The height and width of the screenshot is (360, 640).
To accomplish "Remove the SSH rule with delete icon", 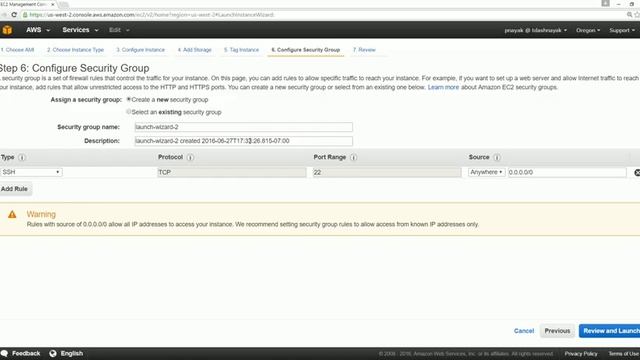I will point(637,173).
